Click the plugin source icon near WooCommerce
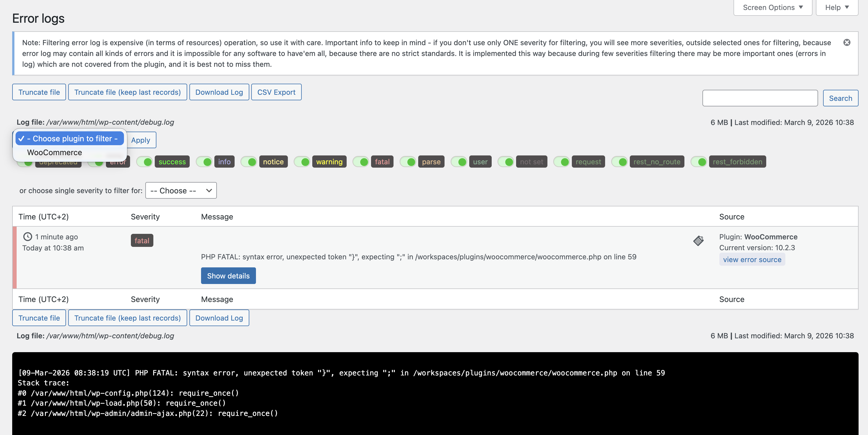The image size is (868, 435). pyautogui.click(x=698, y=241)
